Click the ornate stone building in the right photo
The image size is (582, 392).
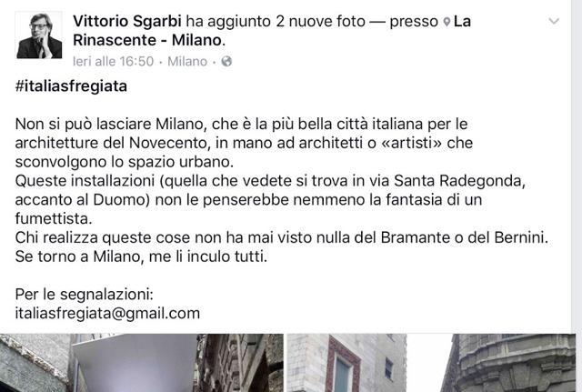tap(508, 363)
